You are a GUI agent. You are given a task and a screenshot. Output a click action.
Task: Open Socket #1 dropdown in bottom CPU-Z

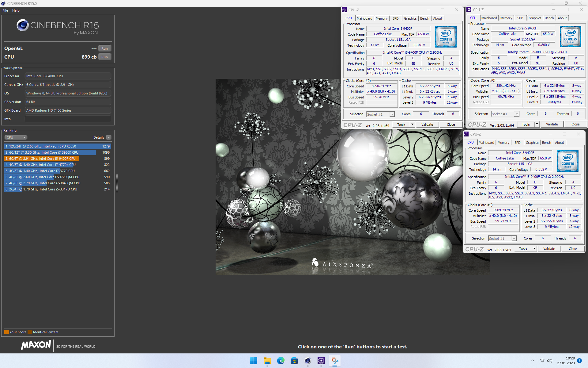pos(502,238)
